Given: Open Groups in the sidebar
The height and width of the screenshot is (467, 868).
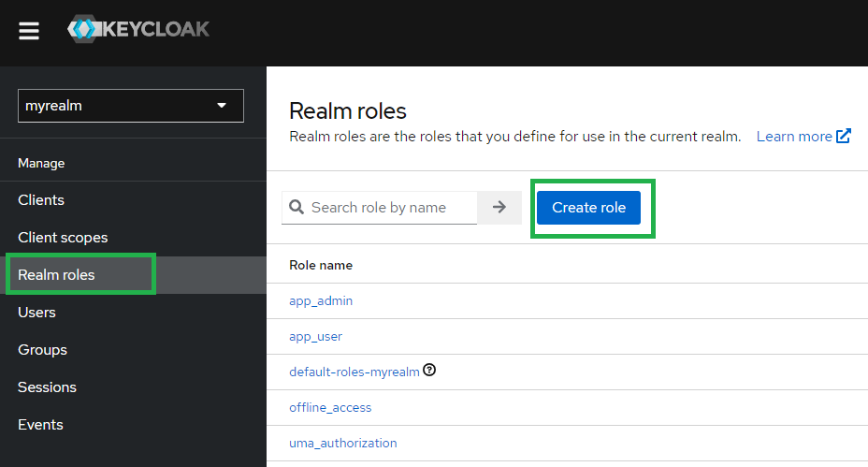Looking at the screenshot, I should 42,350.
